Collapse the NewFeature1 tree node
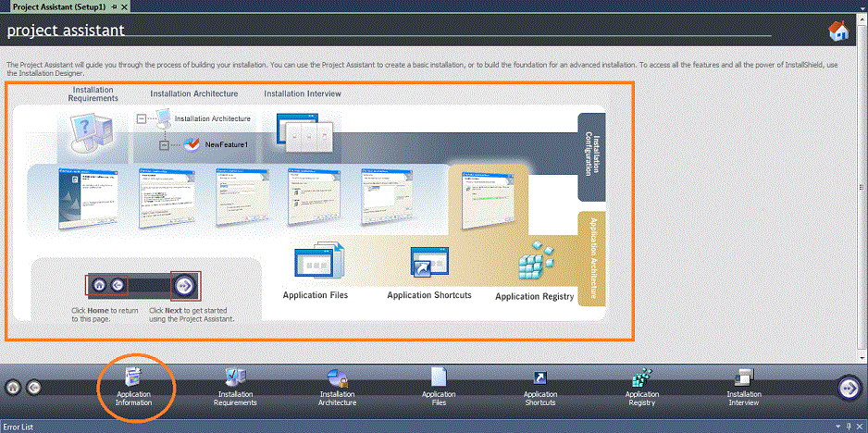The width and height of the screenshot is (868, 433). tap(164, 144)
